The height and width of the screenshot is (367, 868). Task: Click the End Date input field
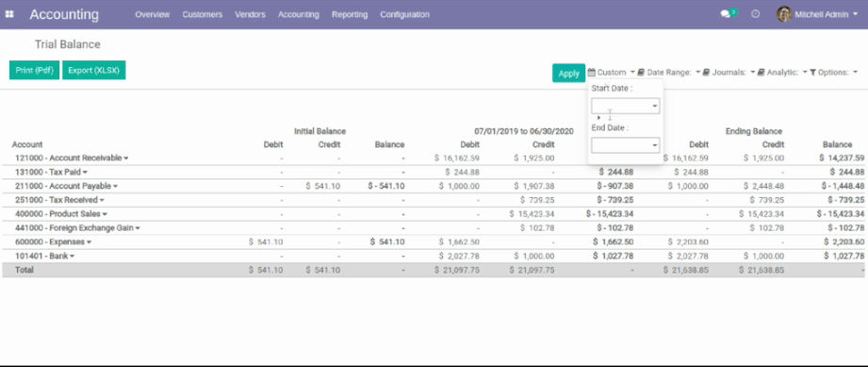pos(625,145)
